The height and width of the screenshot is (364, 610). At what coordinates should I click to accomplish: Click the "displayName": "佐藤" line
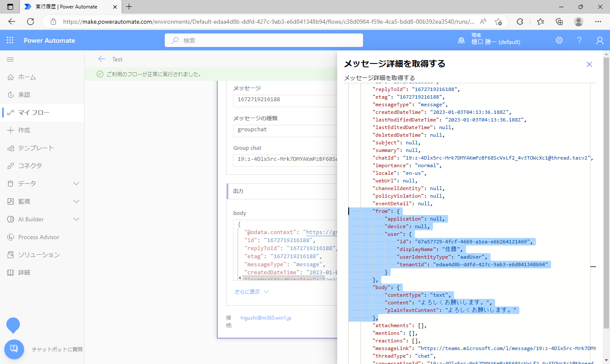coord(430,249)
